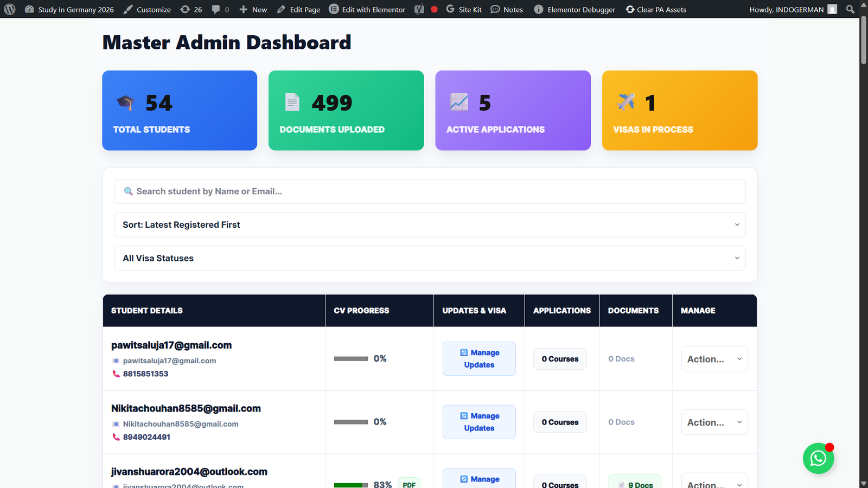Open the New content menu item
This screenshot has height=488, width=868.
click(x=253, y=9)
